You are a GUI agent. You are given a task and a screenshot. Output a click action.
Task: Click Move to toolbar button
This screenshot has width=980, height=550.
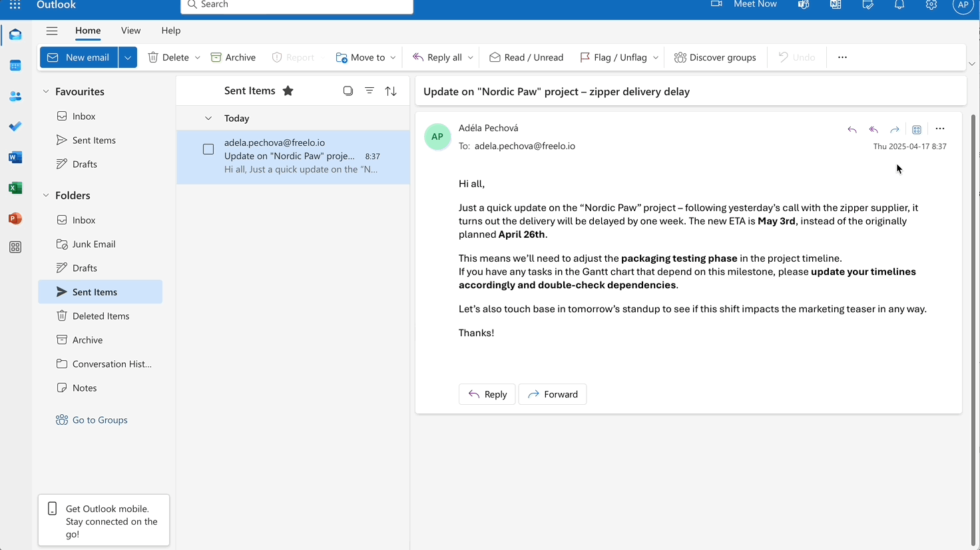click(360, 57)
